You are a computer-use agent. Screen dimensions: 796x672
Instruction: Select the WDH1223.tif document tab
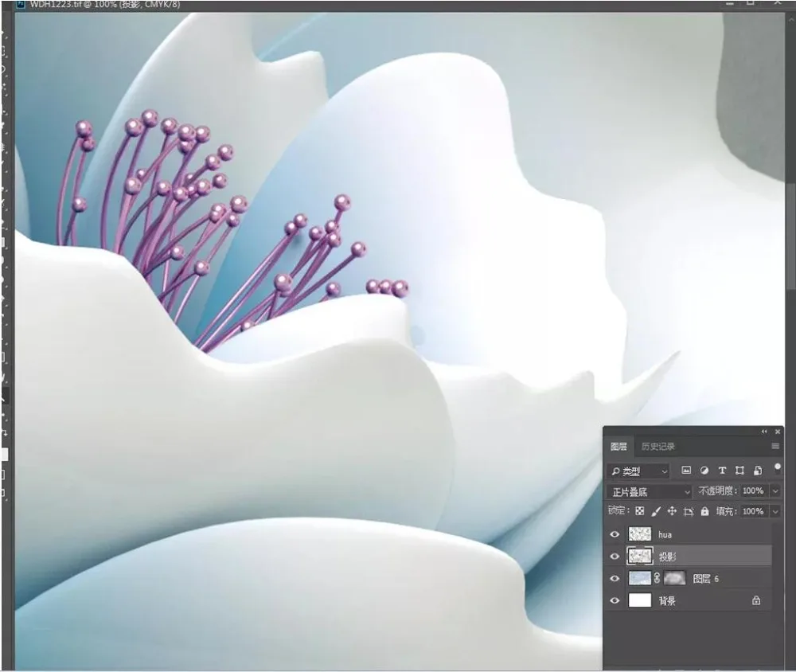point(104,5)
